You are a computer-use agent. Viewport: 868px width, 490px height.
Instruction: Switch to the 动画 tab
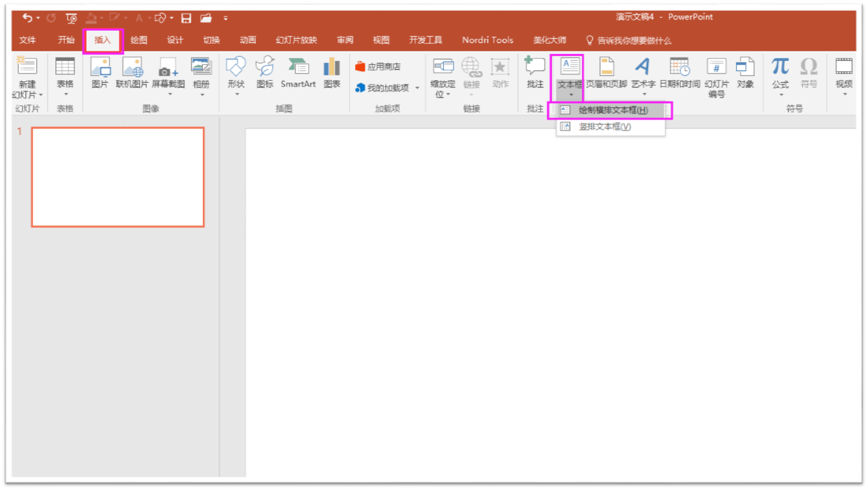(248, 40)
